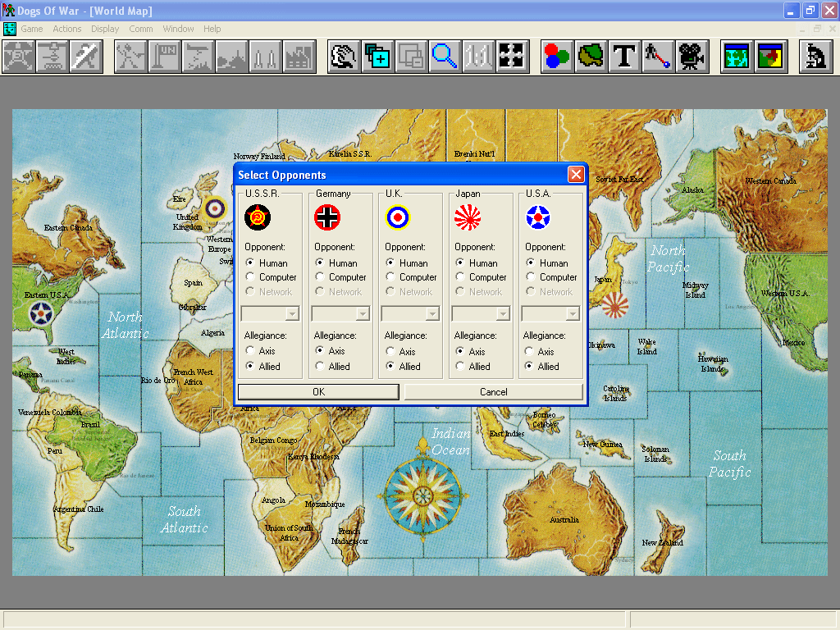Open the Display menu

point(105,29)
